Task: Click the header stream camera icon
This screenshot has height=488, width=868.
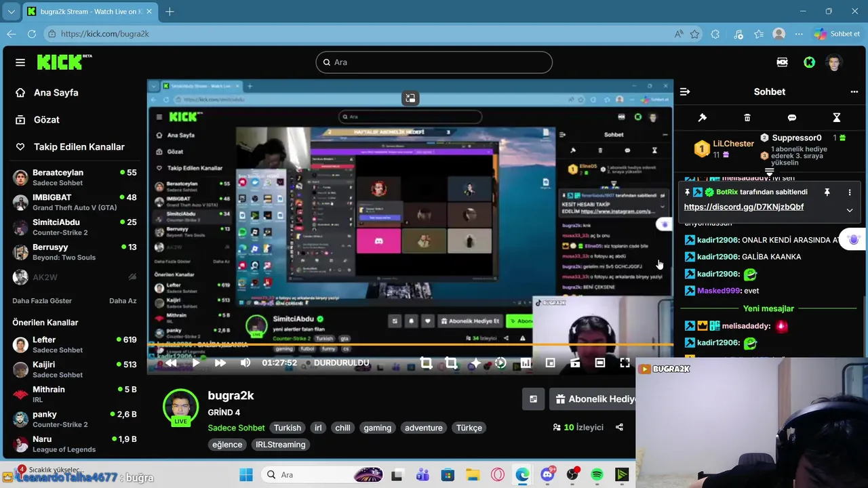Action: click(x=783, y=62)
